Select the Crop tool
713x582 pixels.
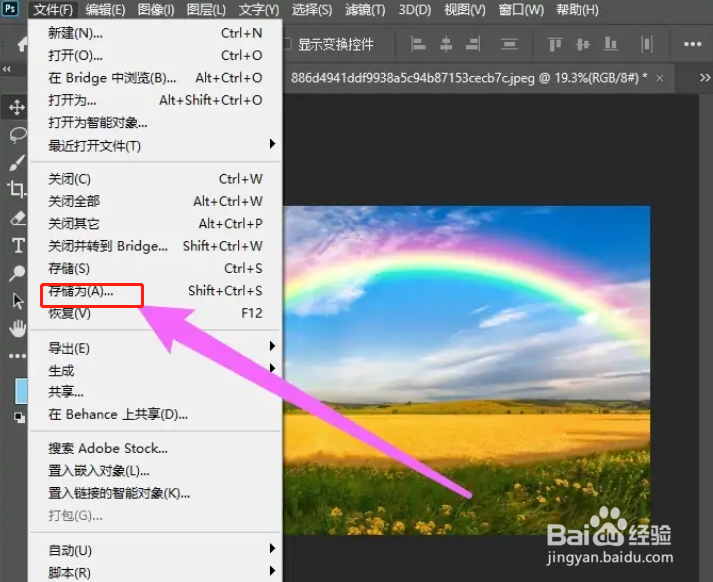[17, 189]
